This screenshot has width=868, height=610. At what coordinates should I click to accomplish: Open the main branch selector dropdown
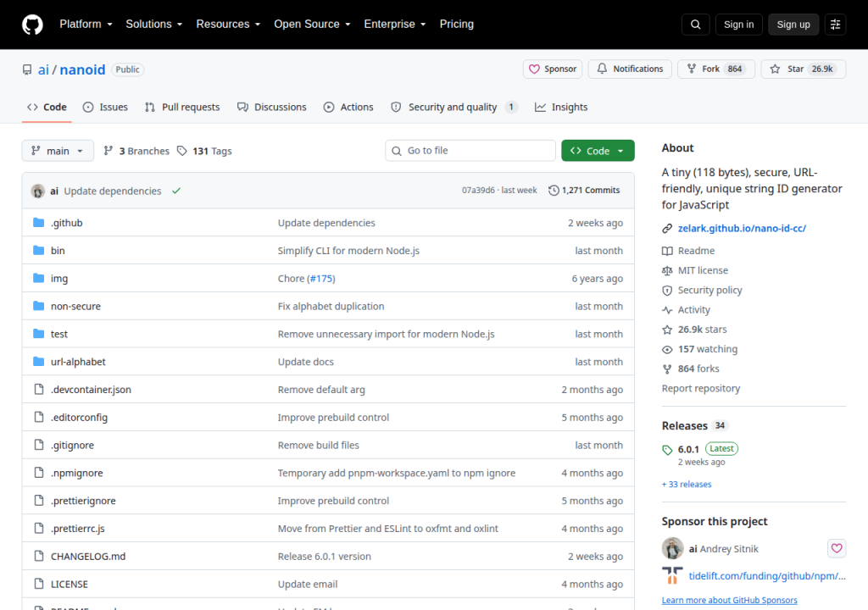pos(58,151)
